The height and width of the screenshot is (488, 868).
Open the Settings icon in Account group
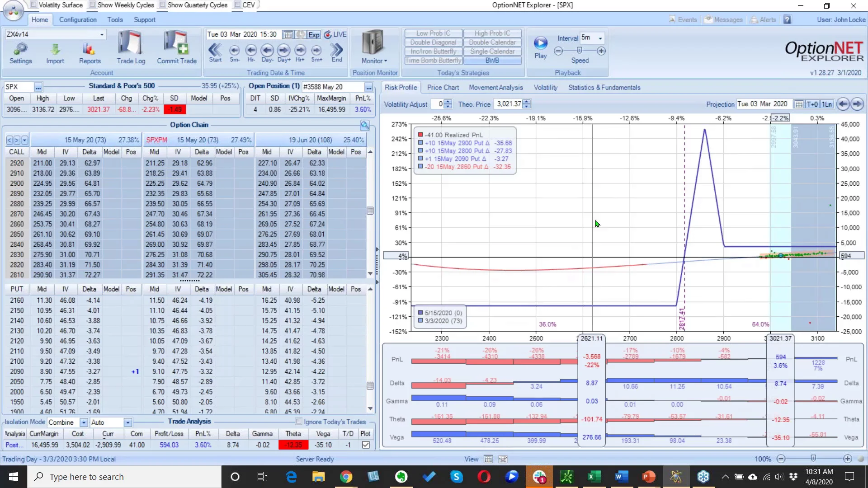21,53
